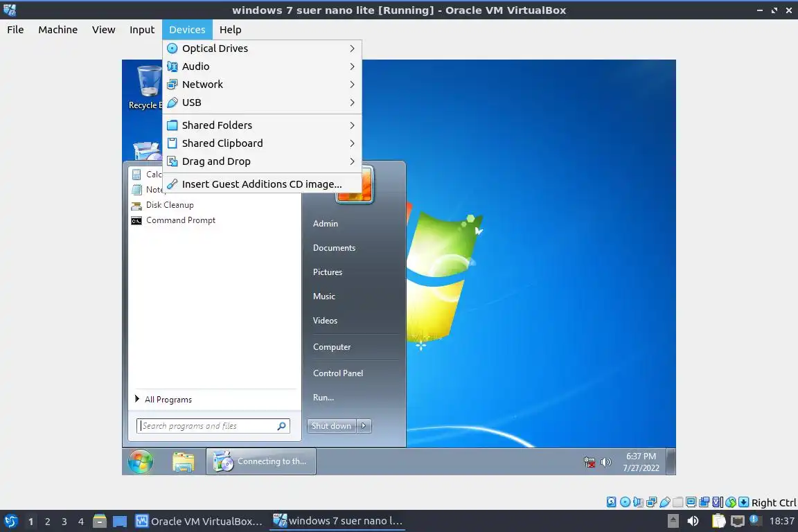Open Videos from Start menu
The image size is (798, 532).
(x=325, y=321)
